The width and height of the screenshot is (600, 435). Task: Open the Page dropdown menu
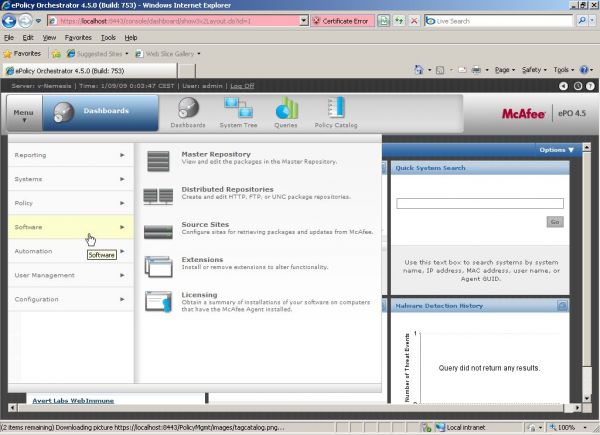click(x=505, y=70)
